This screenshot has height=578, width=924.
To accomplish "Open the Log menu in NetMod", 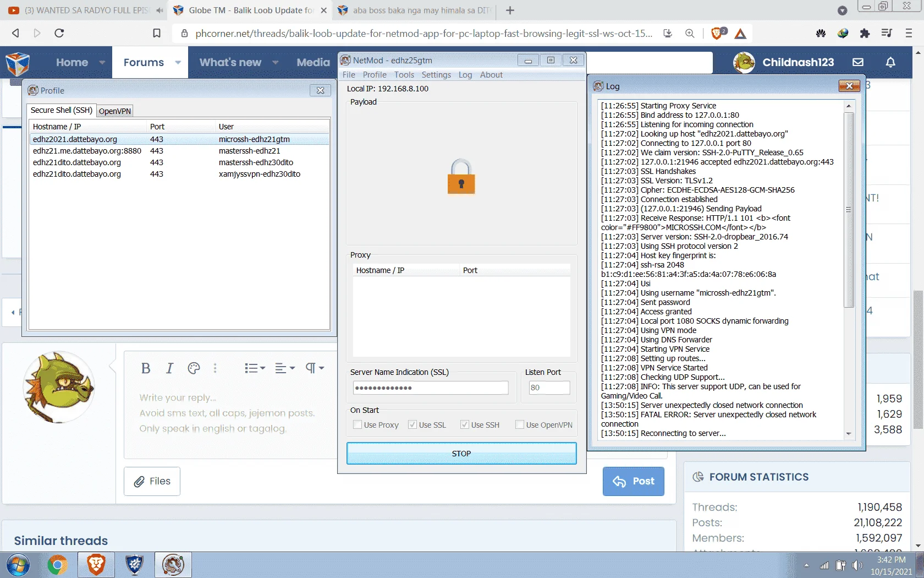I will (x=465, y=75).
